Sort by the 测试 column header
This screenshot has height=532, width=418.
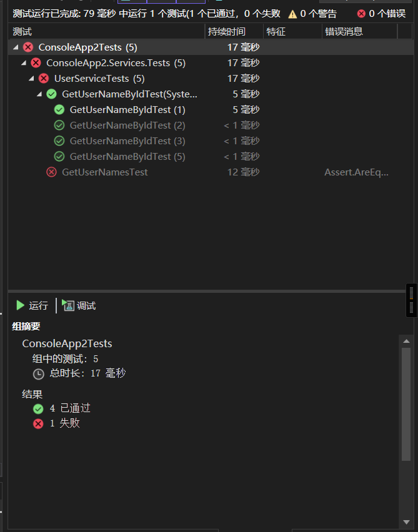pyautogui.click(x=106, y=32)
